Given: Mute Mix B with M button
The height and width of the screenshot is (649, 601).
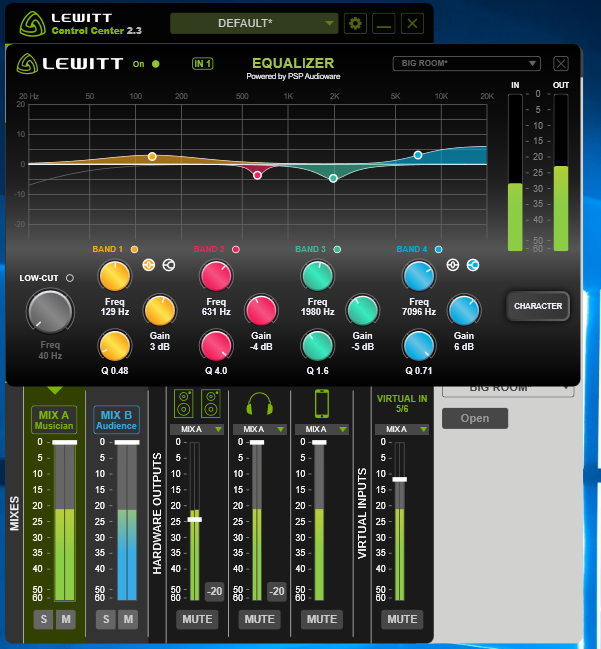Looking at the screenshot, I should pyautogui.click(x=128, y=619).
